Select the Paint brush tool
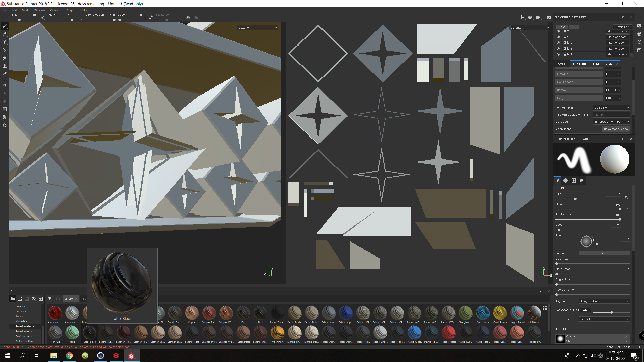Image resolution: width=644 pixels, height=362 pixels. point(5,26)
